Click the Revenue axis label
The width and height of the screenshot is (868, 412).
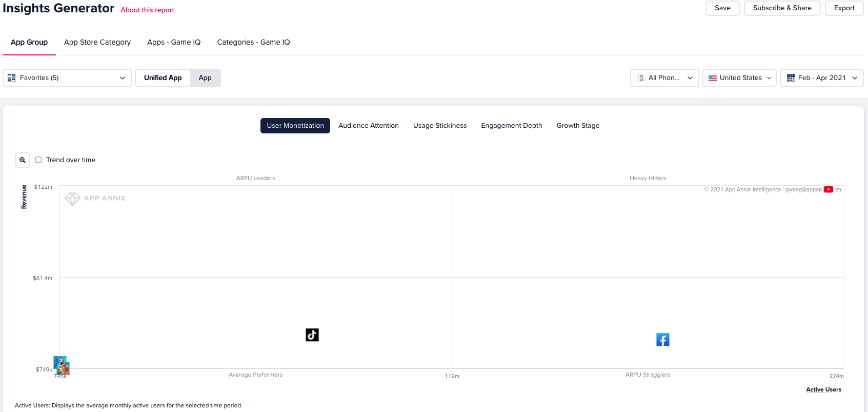point(24,197)
